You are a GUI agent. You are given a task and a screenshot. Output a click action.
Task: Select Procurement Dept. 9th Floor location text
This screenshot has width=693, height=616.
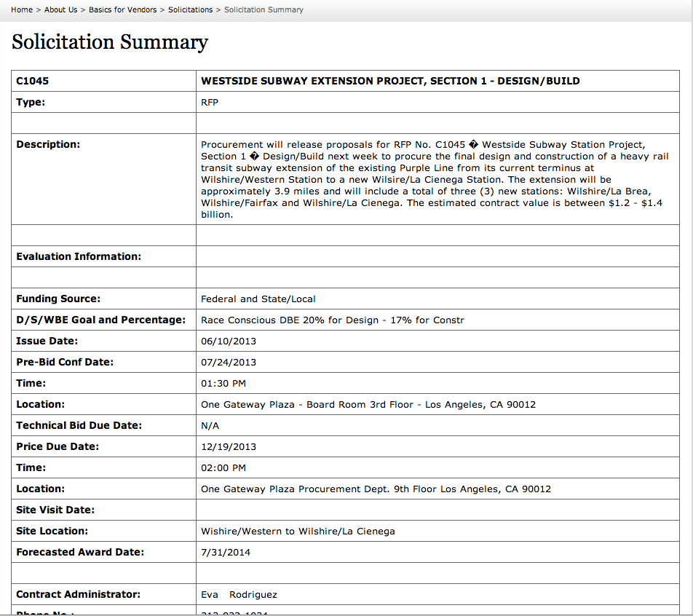(376, 489)
